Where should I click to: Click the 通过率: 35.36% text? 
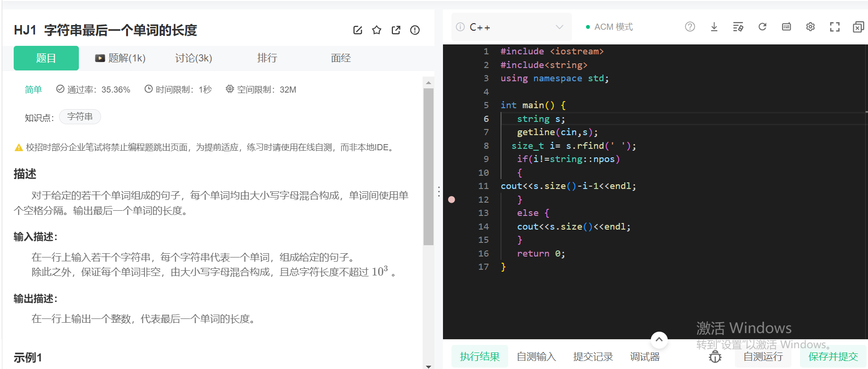pos(93,90)
